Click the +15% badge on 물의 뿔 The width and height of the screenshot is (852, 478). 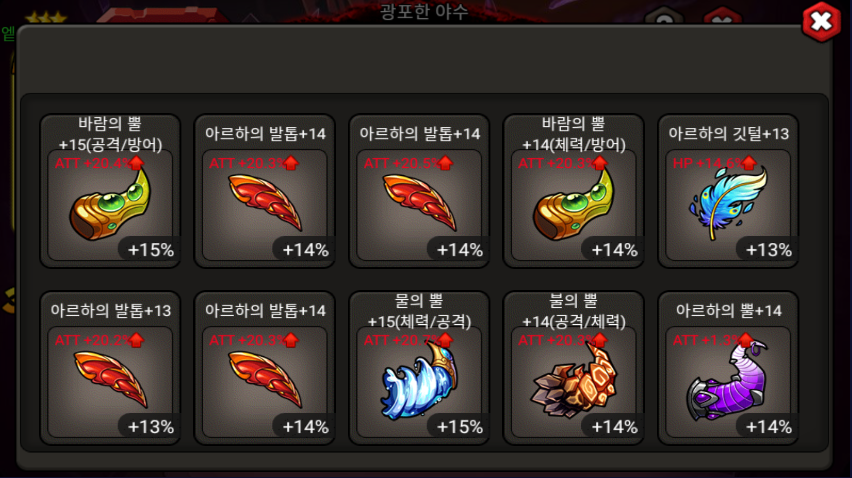pos(460,427)
